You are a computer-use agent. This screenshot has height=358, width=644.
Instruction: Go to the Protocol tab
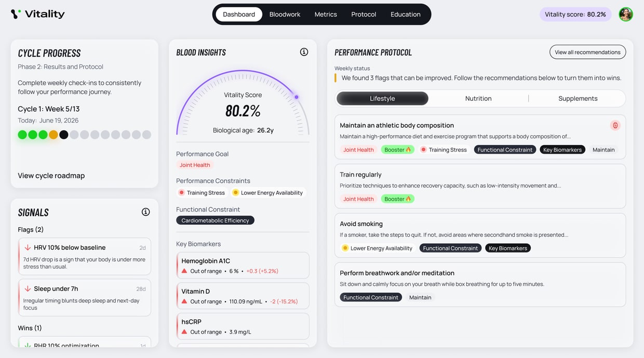pyautogui.click(x=364, y=14)
